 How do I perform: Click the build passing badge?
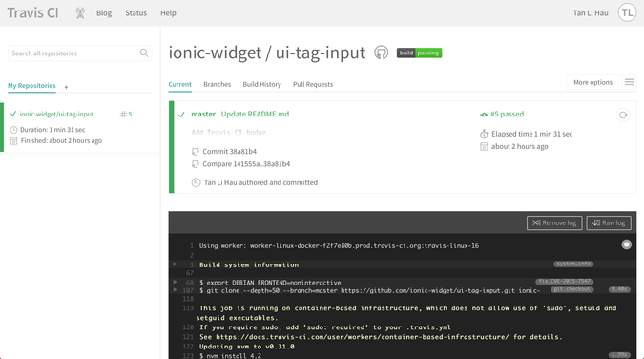point(419,53)
